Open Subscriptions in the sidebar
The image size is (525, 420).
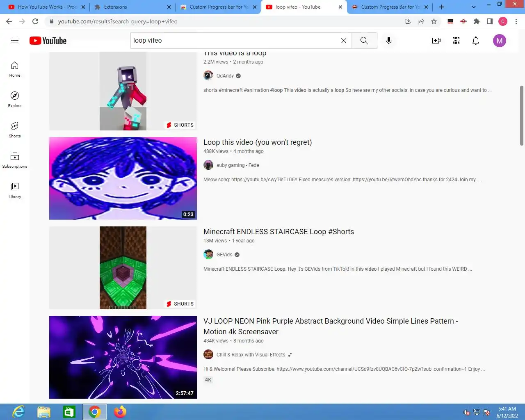point(15,160)
